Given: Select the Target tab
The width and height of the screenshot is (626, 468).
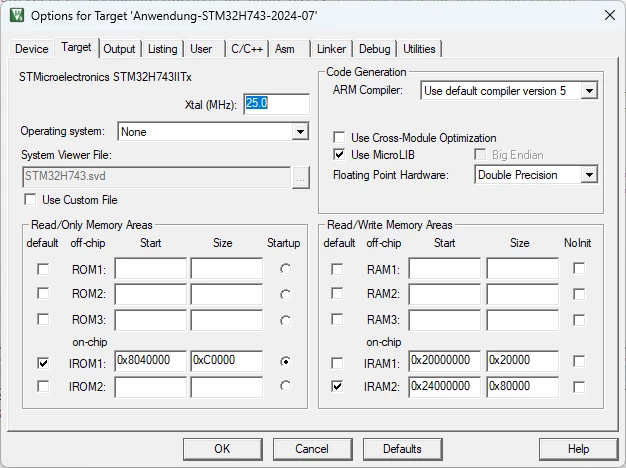Looking at the screenshot, I should (76, 48).
